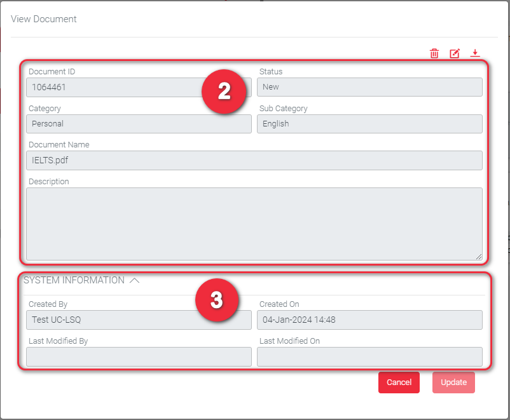Click the View Document dialog title
Viewport: 510px width, 420px height.
pos(44,19)
